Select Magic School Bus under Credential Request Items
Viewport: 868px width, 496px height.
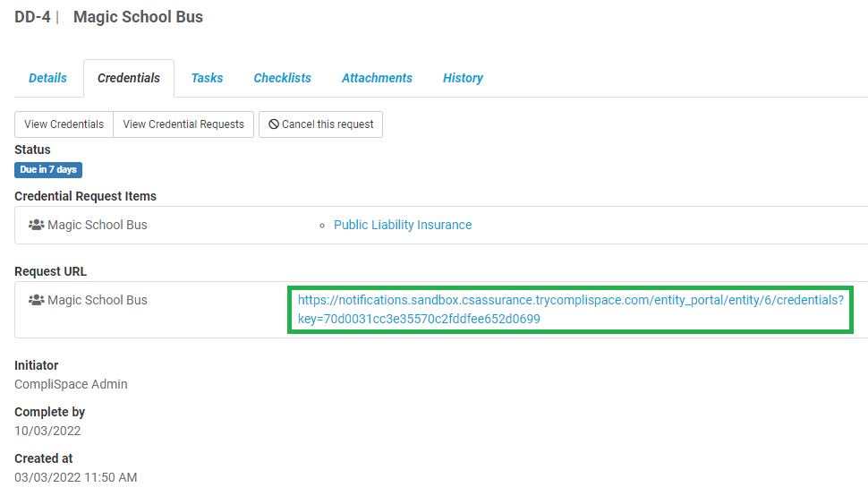point(98,225)
